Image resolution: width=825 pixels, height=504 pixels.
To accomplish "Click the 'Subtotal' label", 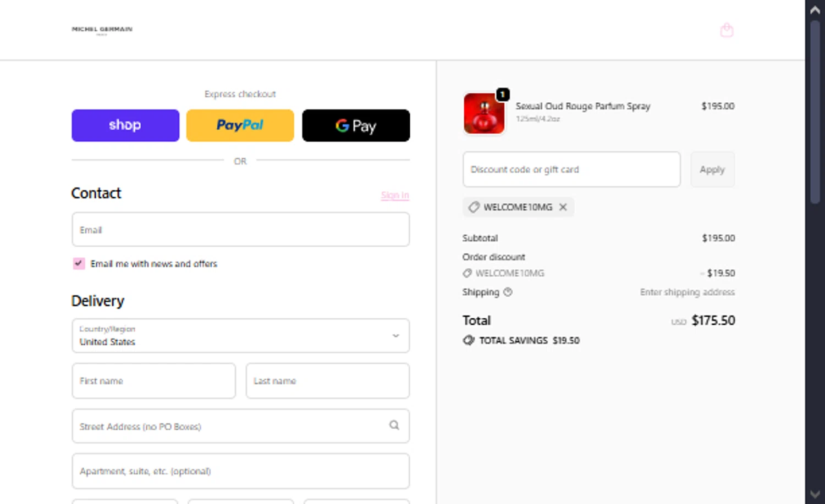I will (x=480, y=238).
